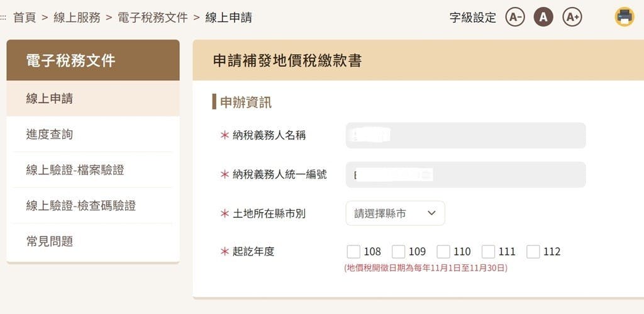
Task: Check the 109 year checkbox
Action: click(x=398, y=252)
